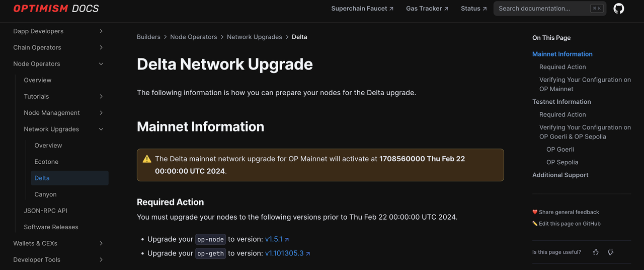Expand the Chain Operators section
The height and width of the screenshot is (270, 644).
pyautogui.click(x=101, y=47)
